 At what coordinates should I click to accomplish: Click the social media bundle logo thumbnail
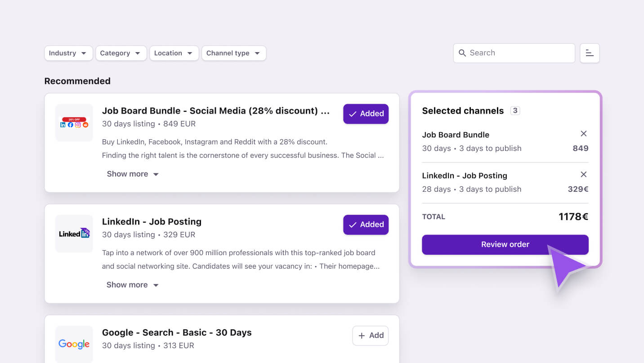click(x=74, y=123)
